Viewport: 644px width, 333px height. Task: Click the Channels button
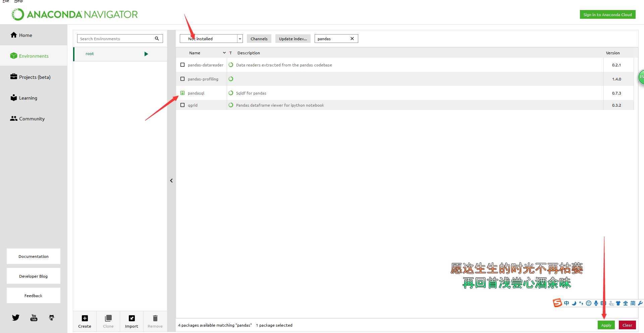(x=259, y=39)
